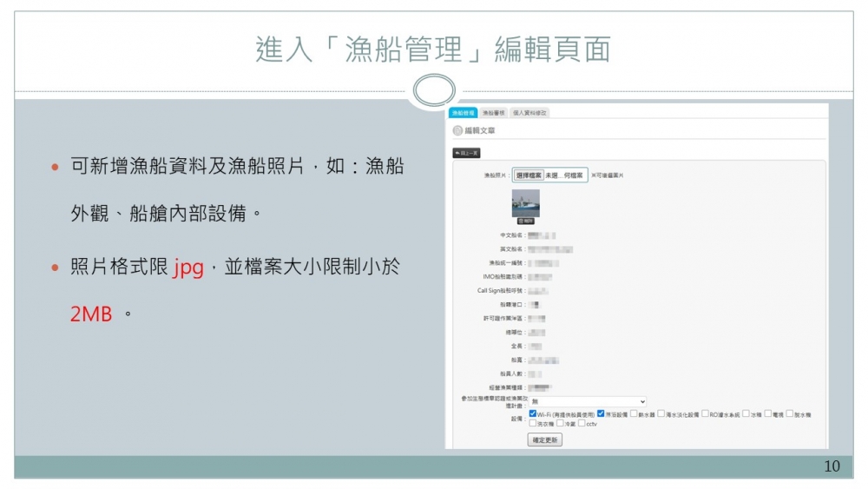Image resolution: width=868 pixels, height=489 pixels.
Task: Enable the 熱水器 checkbox
Action: [633, 414]
